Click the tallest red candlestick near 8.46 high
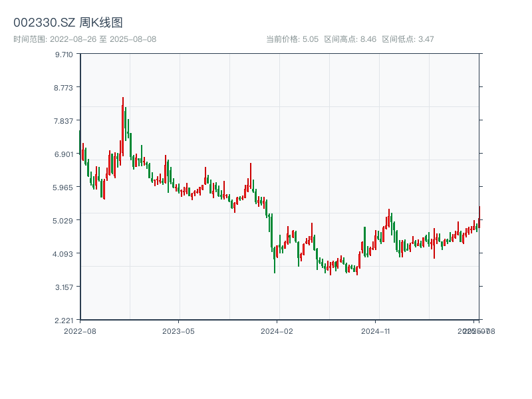The width and height of the screenshot is (532, 399). pyautogui.click(x=123, y=126)
